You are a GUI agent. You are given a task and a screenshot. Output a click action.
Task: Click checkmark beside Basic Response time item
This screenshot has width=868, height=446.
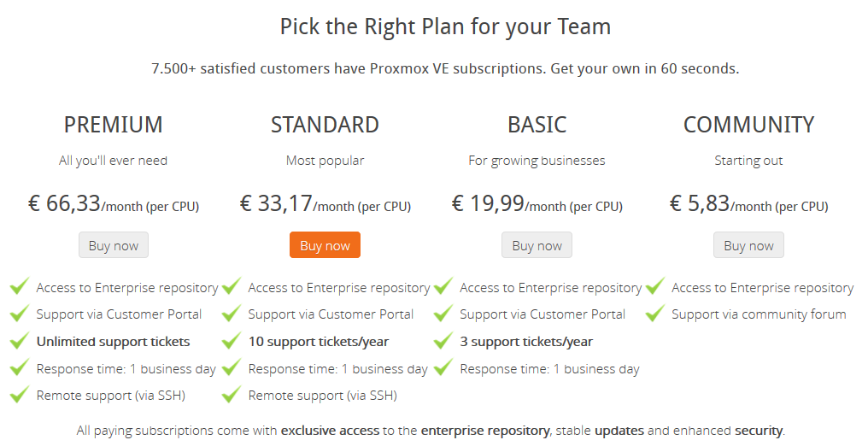pos(443,367)
